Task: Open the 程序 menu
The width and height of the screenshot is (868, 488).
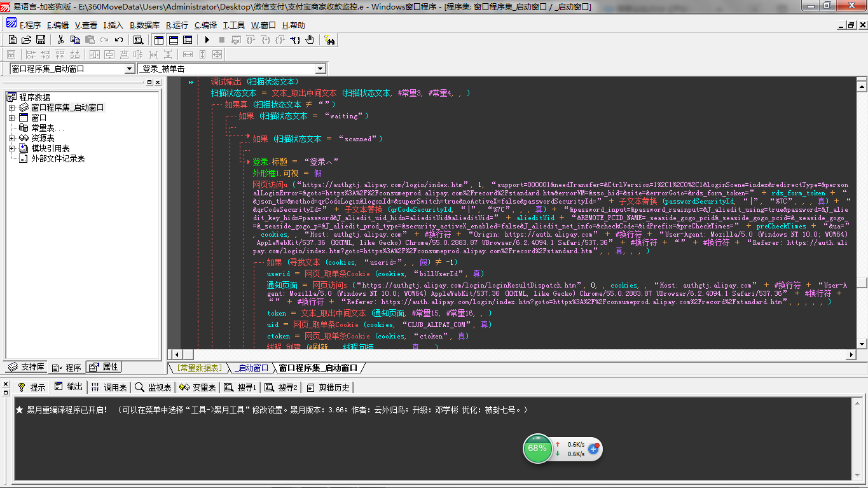Action: coord(30,25)
